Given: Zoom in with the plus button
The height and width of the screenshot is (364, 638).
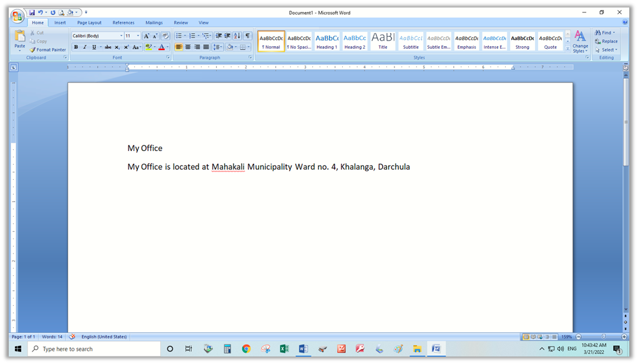Looking at the screenshot, I should pos(624,337).
